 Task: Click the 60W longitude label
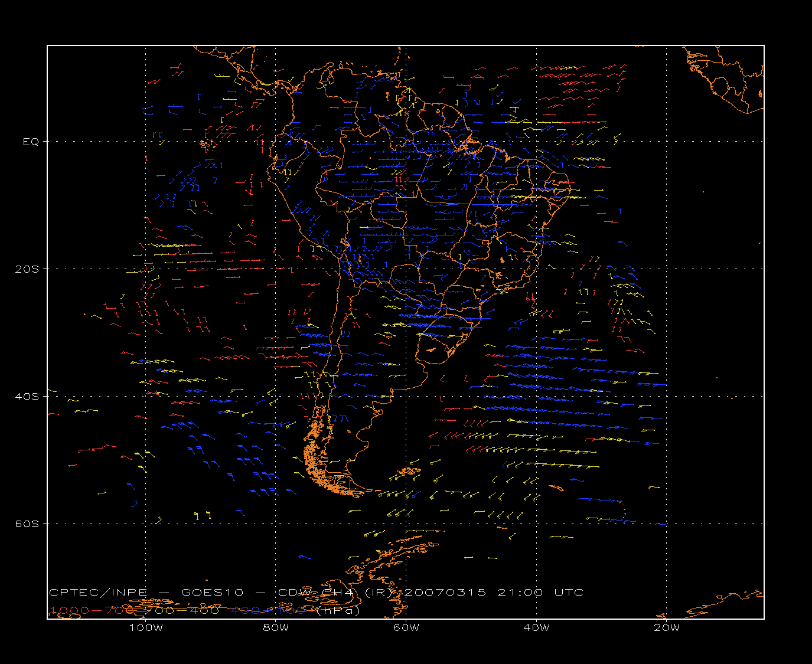pos(406,628)
